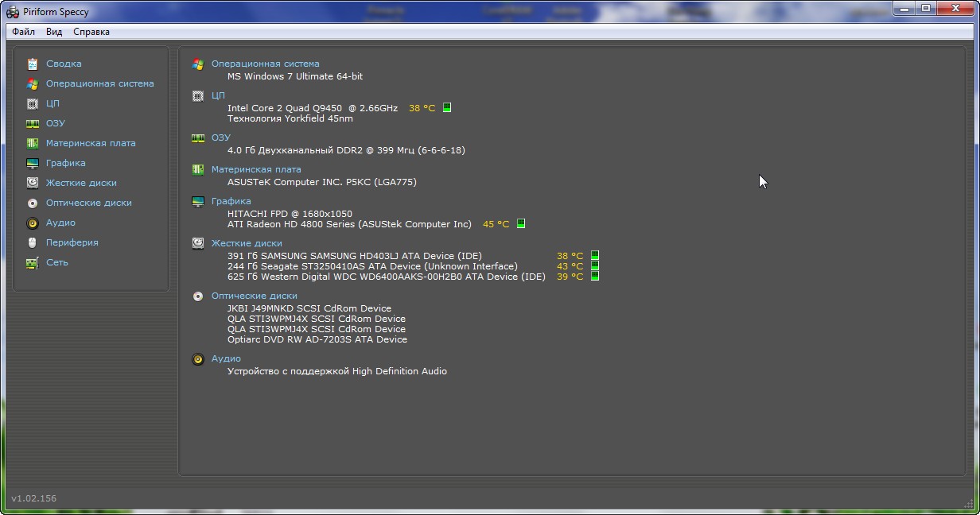Show Жесткие диски section in sidebar
Image resolution: width=980 pixels, height=515 pixels.
[x=81, y=183]
